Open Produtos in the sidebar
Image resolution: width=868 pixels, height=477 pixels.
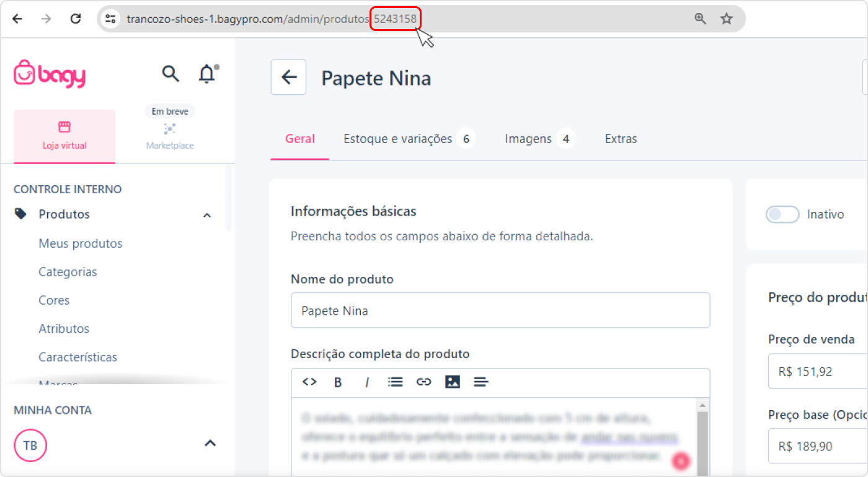[x=64, y=214]
